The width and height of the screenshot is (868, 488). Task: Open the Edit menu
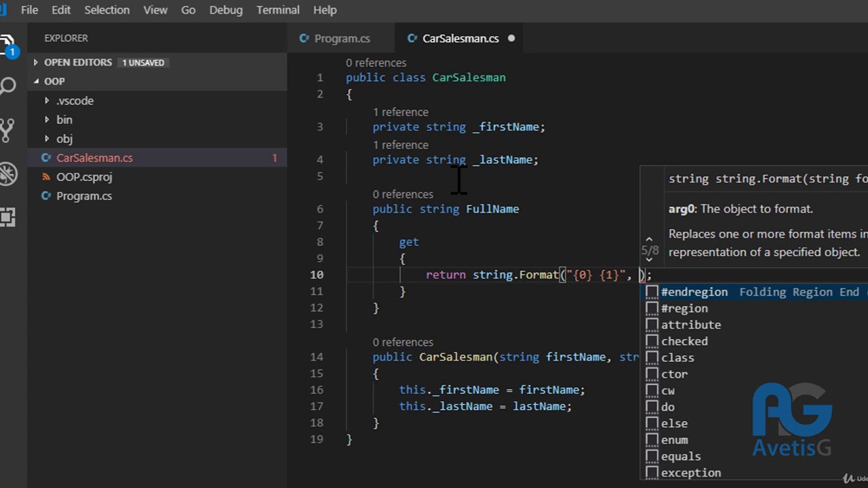tap(61, 10)
